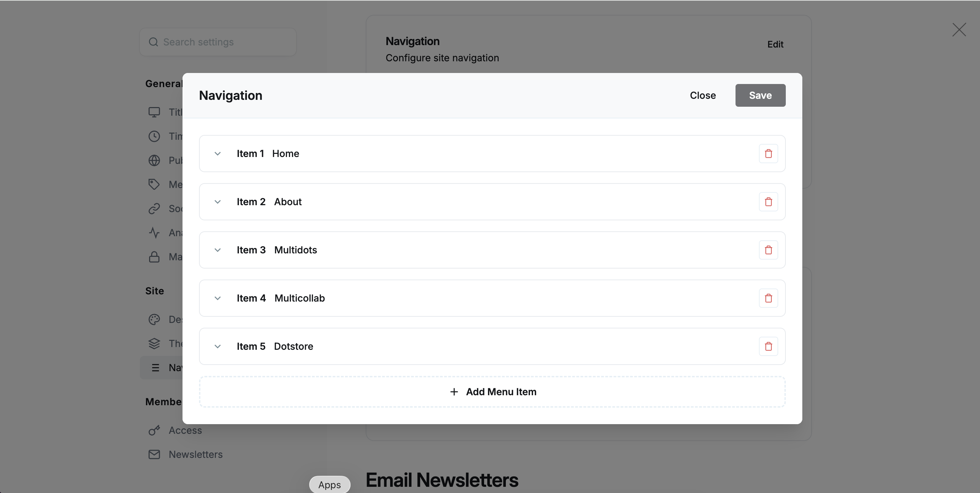980x493 pixels.
Task: Expand Item 5 Dotstore chevron
Action: pos(218,347)
